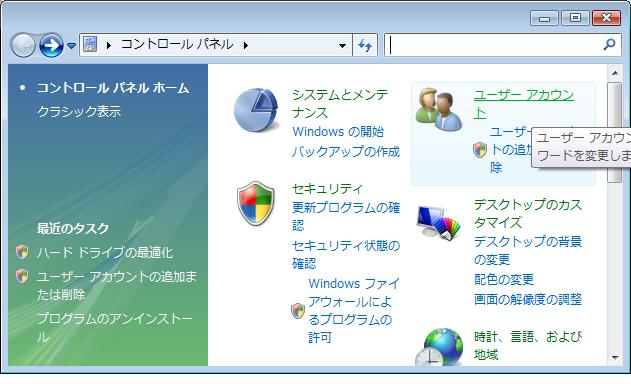Click the scrollbar up arrow

pos(615,73)
